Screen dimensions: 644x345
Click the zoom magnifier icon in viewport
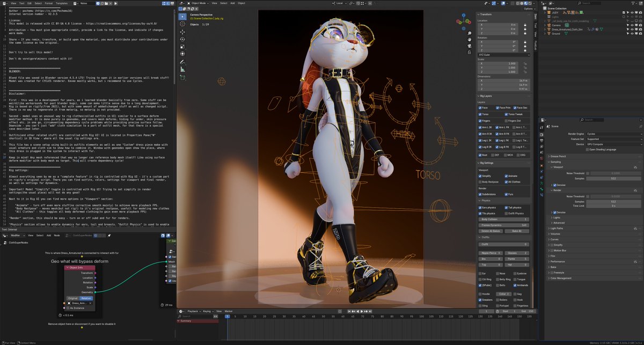[470, 33]
